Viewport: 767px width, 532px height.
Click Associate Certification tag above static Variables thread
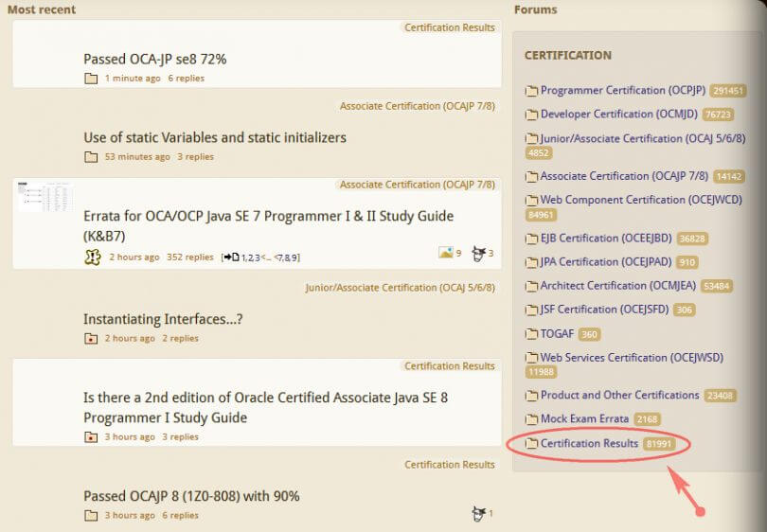point(417,106)
